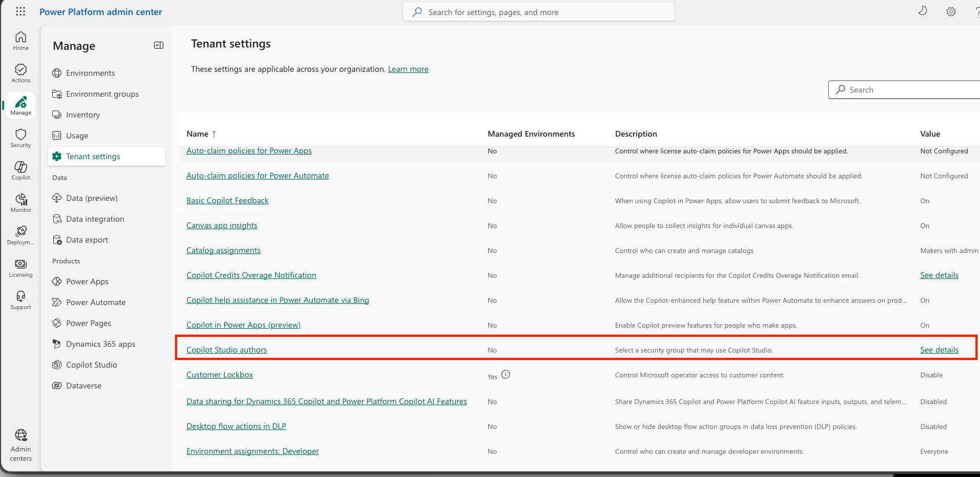The width and height of the screenshot is (980, 477).
Task: Collapse the Manage navigation pane
Action: 159,45
